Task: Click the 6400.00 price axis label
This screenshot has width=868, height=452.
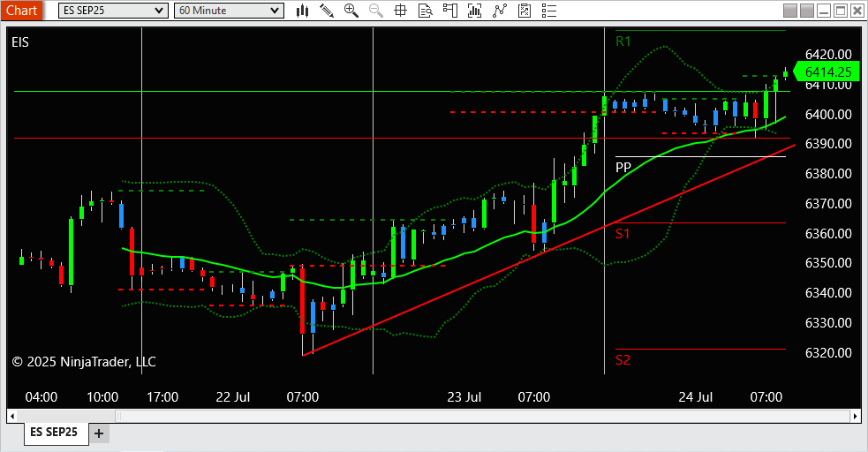Action: pyautogui.click(x=828, y=114)
